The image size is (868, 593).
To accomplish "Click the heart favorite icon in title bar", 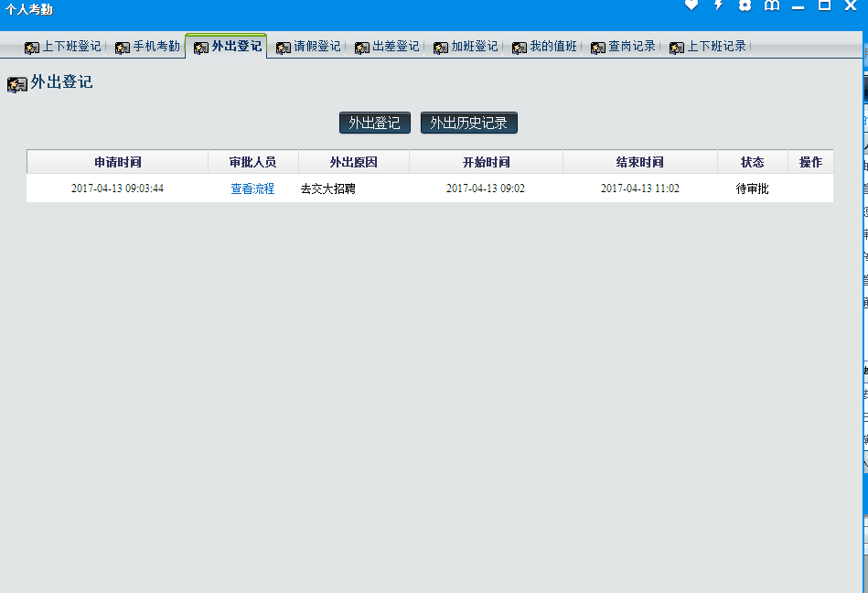I will click(x=691, y=5).
